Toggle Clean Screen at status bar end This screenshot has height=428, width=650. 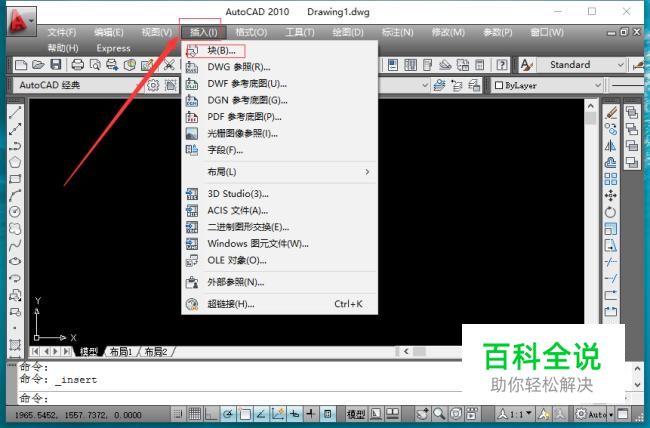pyautogui.click(x=623, y=413)
